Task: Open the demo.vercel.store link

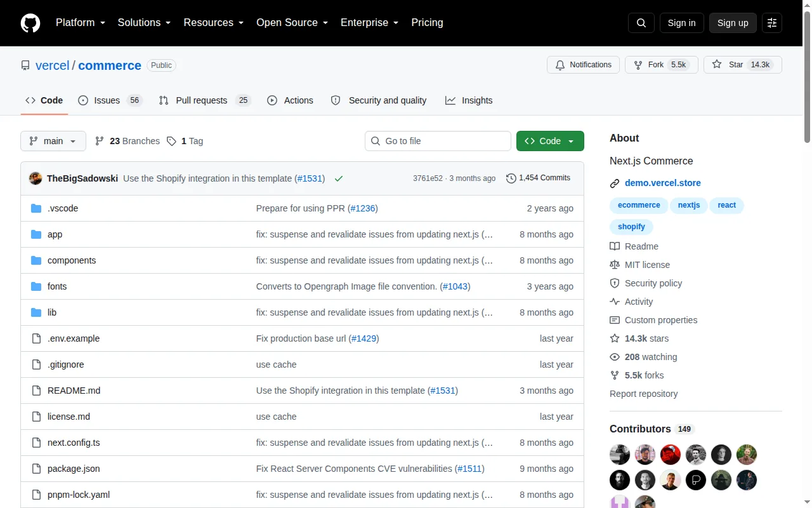Action: (663, 183)
